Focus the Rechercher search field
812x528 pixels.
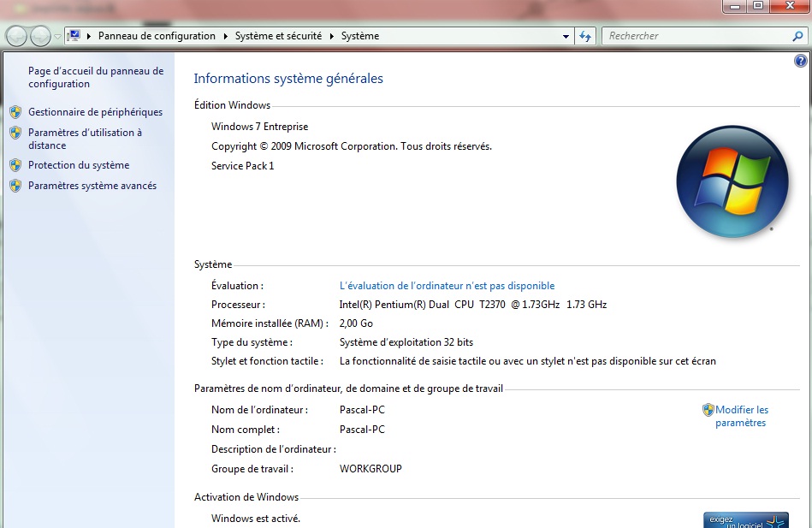[x=697, y=36]
